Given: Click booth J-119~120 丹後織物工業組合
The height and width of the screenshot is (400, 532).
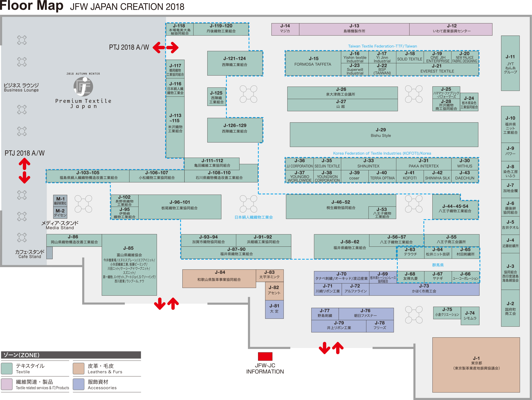Looking at the screenshot, I should pos(221,29).
